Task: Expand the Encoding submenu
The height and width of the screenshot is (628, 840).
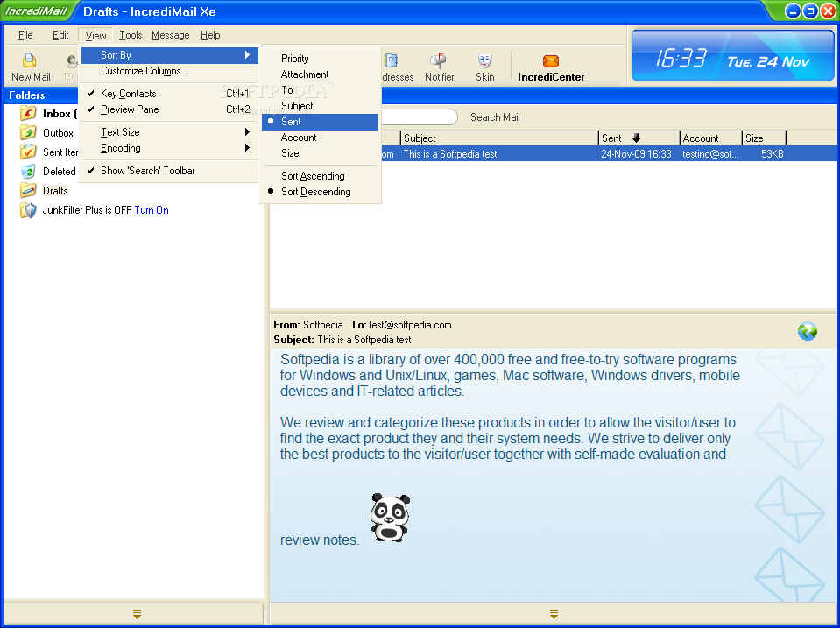Action: coord(170,148)
